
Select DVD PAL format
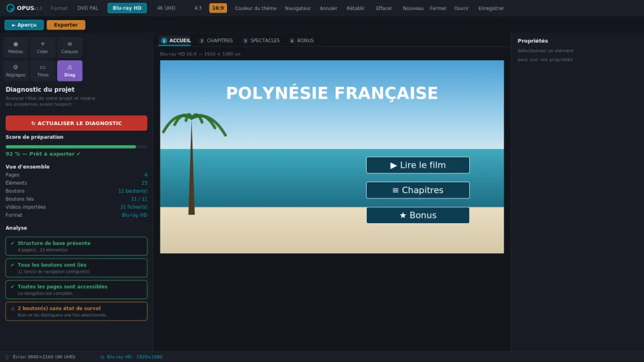click(x=88, y=8)
